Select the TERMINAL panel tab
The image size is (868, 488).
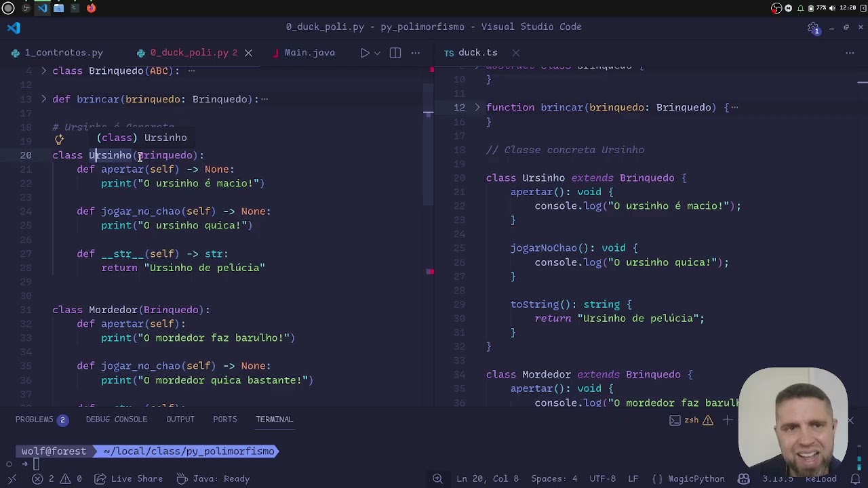point(274,419)
